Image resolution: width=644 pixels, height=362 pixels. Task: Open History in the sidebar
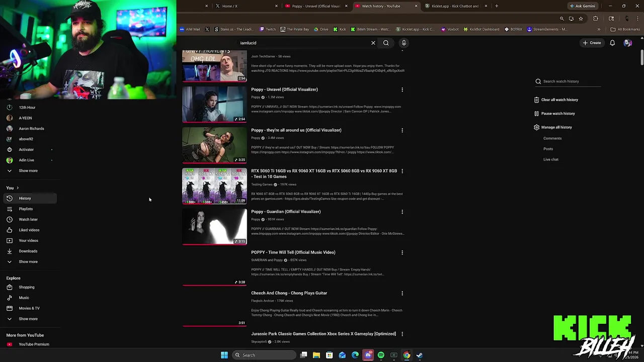point(29,198)
